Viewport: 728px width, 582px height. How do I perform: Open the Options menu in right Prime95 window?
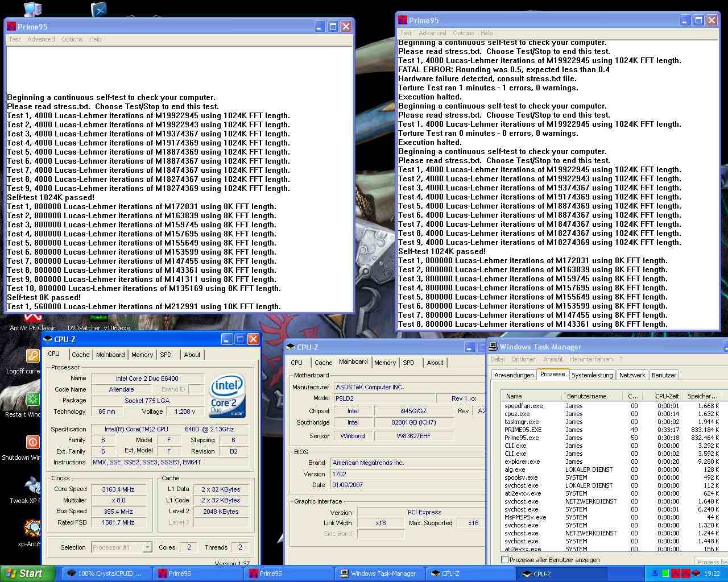click(x=464, y=33)
